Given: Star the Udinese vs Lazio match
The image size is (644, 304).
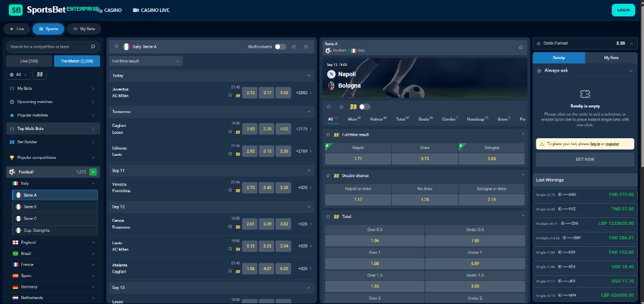Looking at the screenshot, I should (x=230, y=154).
